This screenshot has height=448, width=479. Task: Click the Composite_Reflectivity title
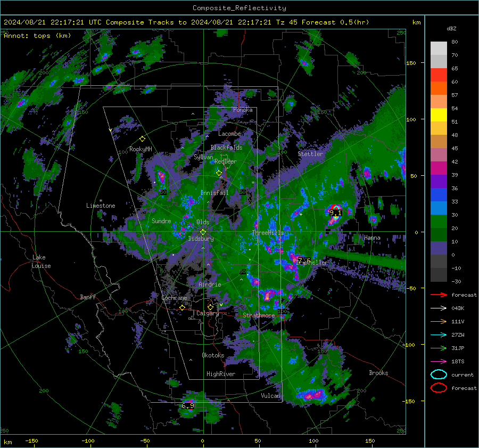tap(239, 8)
